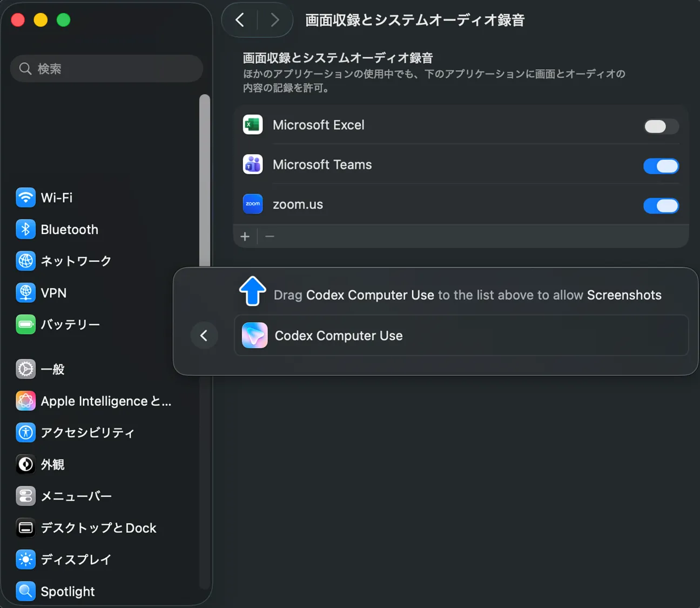
Task: Select the Microsoft Teams label
Action: [x=322, y=164]
